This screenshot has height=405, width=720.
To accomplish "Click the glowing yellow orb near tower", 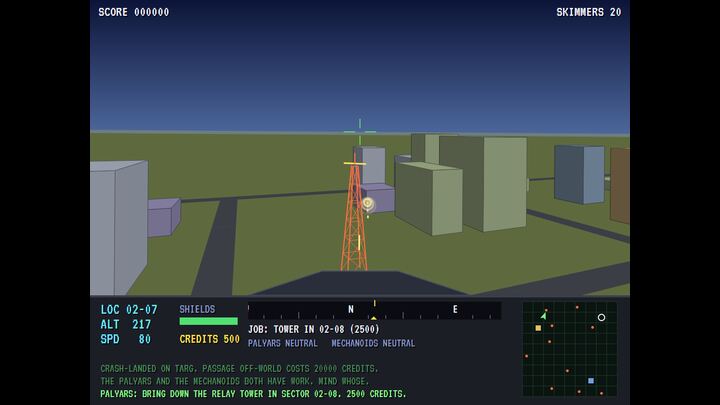I will (x=367, y=203).
